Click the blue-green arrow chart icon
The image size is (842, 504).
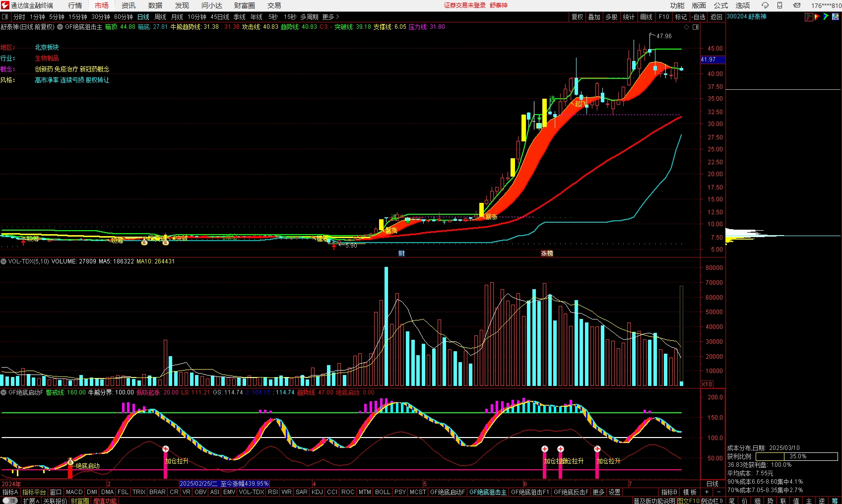pyautogui.click(x=826, y=17)
